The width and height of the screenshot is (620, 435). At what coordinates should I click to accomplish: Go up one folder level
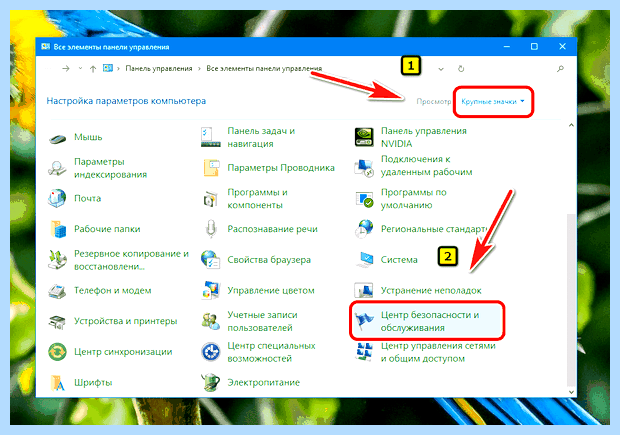93,69
